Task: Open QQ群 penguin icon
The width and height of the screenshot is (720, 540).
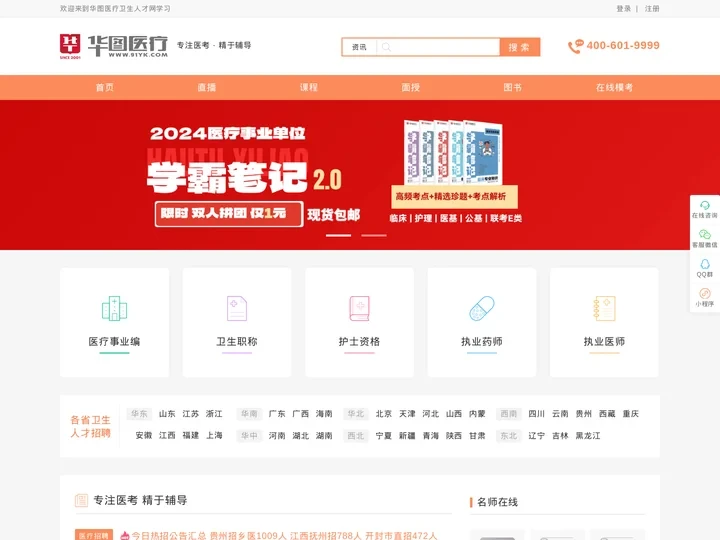Action: pyautogui.click(x=704, y=264)
